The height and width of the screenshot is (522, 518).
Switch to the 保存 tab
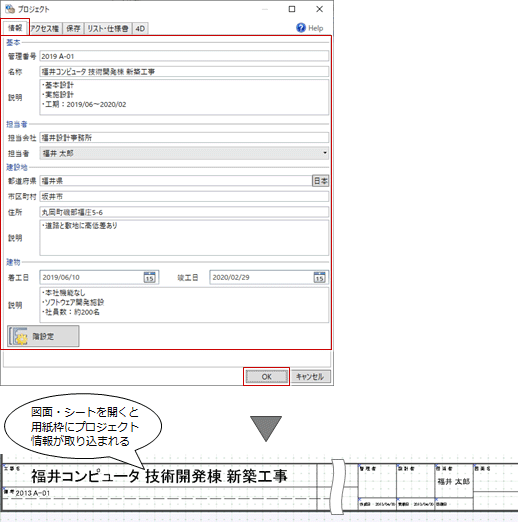coord(73,29)
